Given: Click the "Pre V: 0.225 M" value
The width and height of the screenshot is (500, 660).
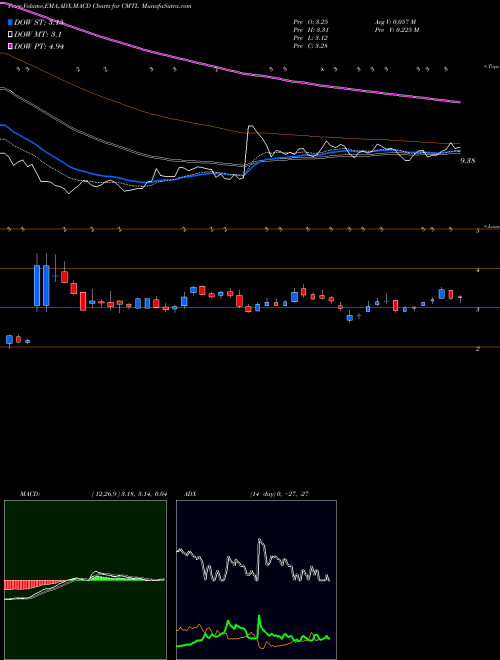Looking at the screenshot, I should point(396,30).
